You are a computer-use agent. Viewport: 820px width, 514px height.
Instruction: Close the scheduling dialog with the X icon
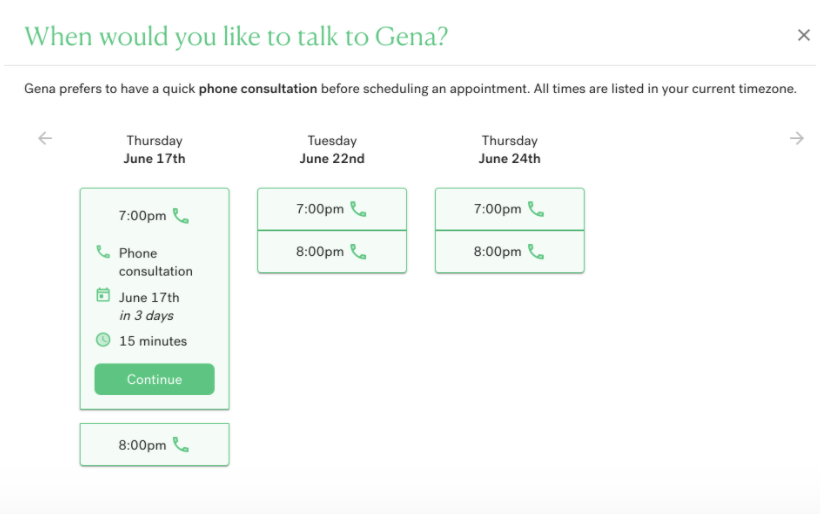click(x=803, y=35)
